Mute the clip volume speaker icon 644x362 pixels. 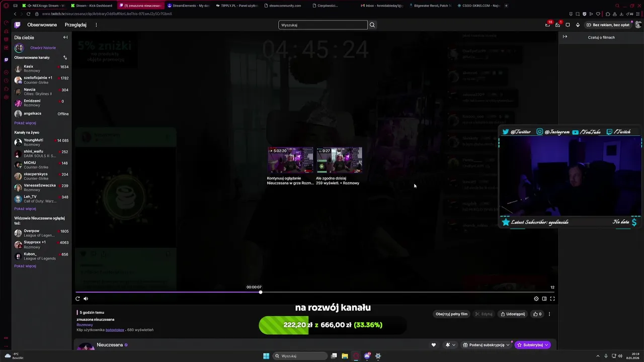point(86,299)
